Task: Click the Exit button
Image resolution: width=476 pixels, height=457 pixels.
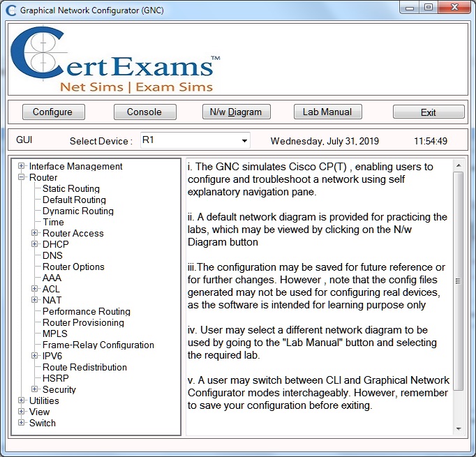Action: [429, 112]
